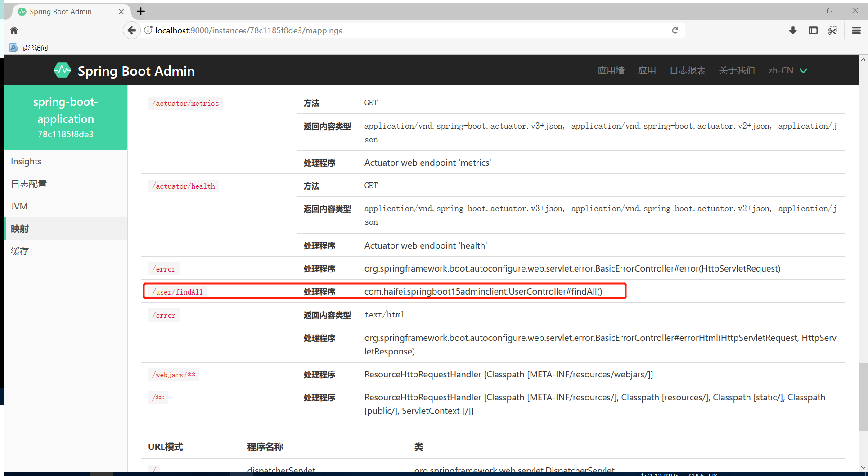Select 映射 in the sidebar

pyautogui.click(x=66, y=229)
